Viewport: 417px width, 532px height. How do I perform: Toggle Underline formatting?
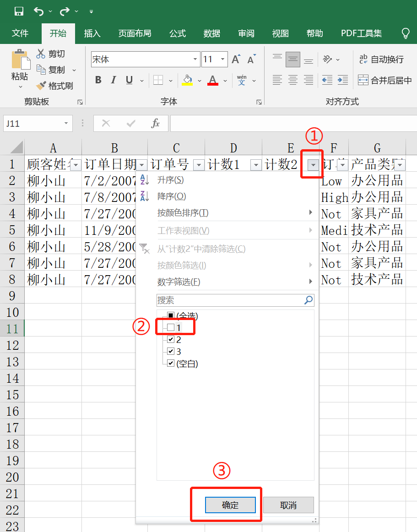click(x=129, y=80)
